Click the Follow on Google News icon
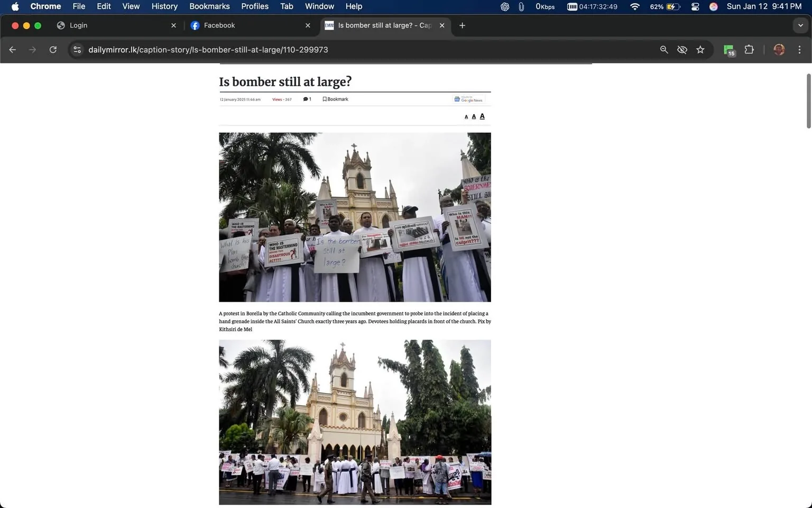The height and width of the screenshot is (508, 812). tap(468, 99)
